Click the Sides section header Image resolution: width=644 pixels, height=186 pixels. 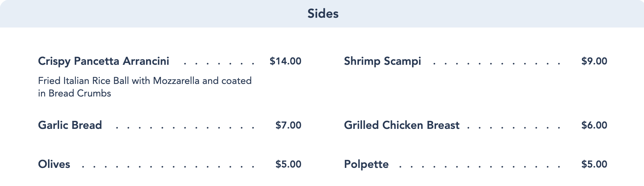[323, 14]
